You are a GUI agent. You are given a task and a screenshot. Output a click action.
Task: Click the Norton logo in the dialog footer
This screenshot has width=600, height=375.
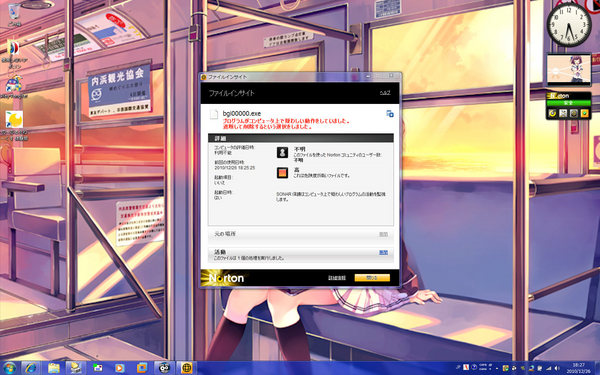point(226,278)
